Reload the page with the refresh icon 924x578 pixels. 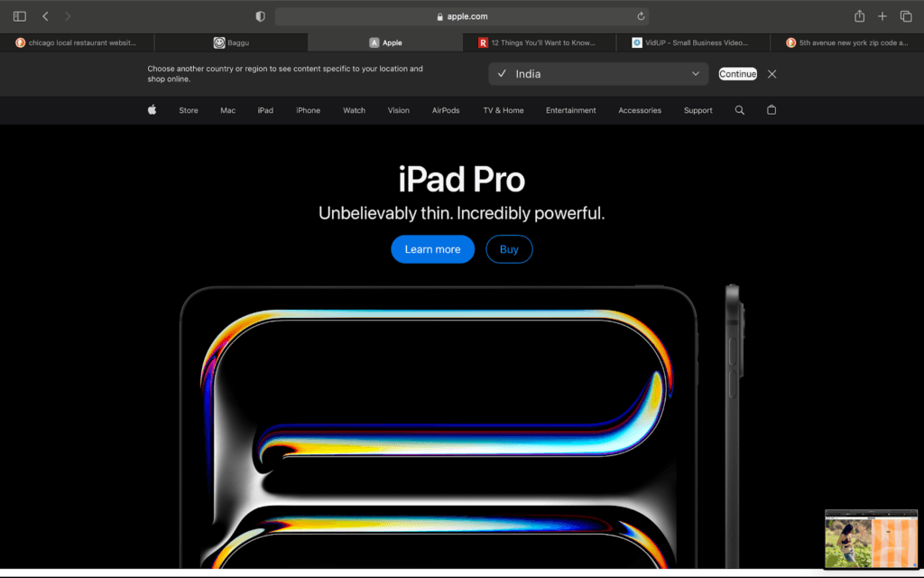[641, 16]
